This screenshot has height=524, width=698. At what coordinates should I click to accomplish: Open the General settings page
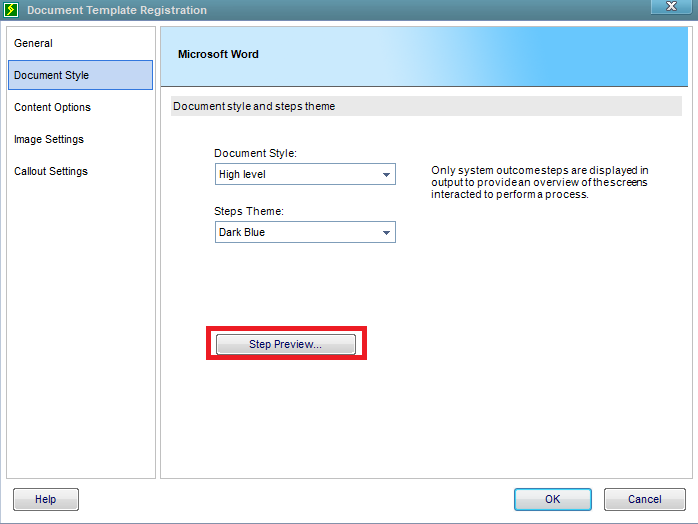pyautogui.click(x=33, y=43)
